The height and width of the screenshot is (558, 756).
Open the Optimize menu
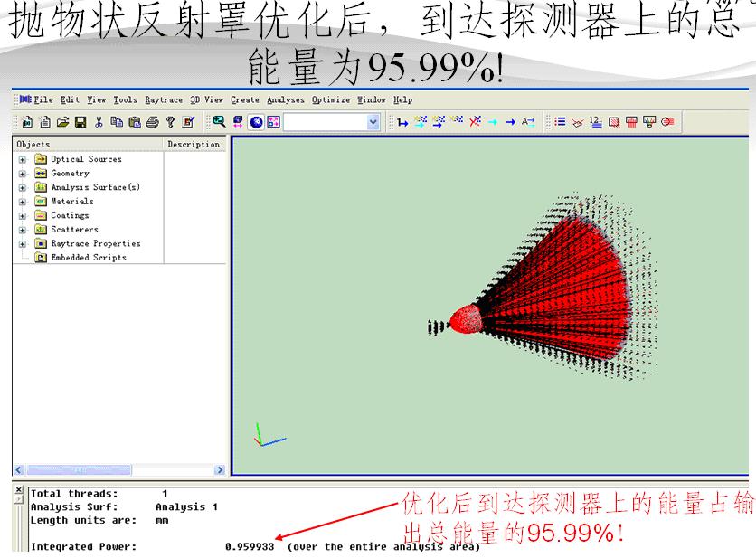[x=331, y=99]
